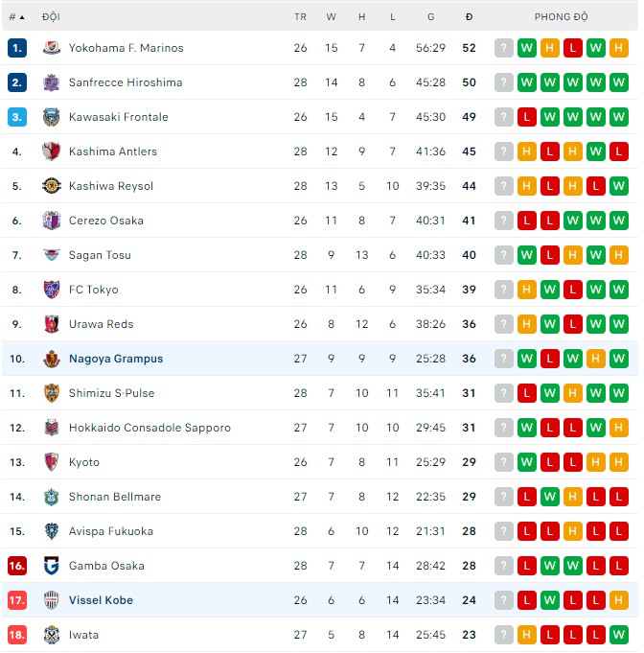Click the Kawasaki Frontale team crest
The image size is (644, 653).
[52, 117]
